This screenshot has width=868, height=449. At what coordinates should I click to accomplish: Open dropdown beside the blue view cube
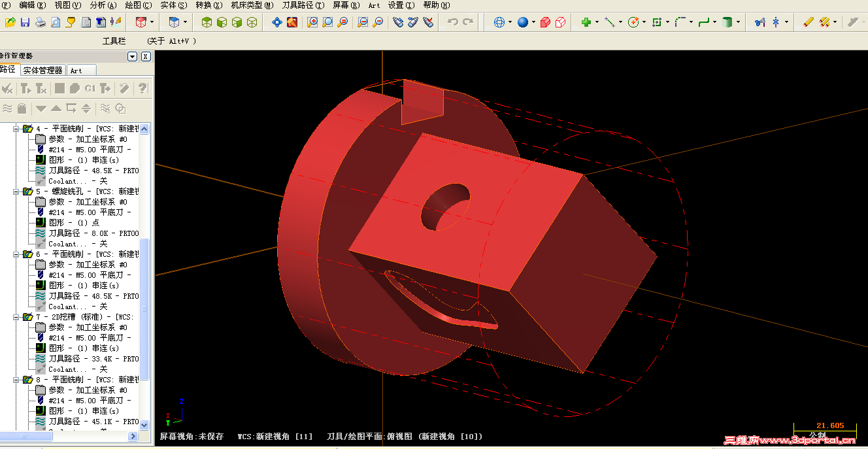(x=185, y=22)
